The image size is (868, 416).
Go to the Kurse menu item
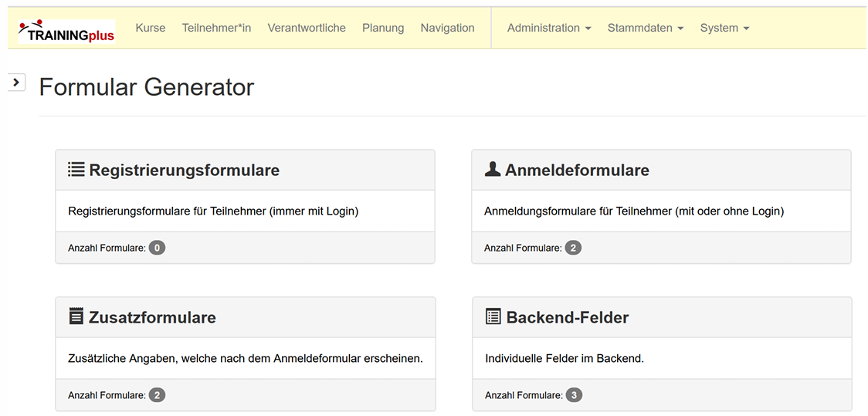pyautogui.click(x=151, y=28)
